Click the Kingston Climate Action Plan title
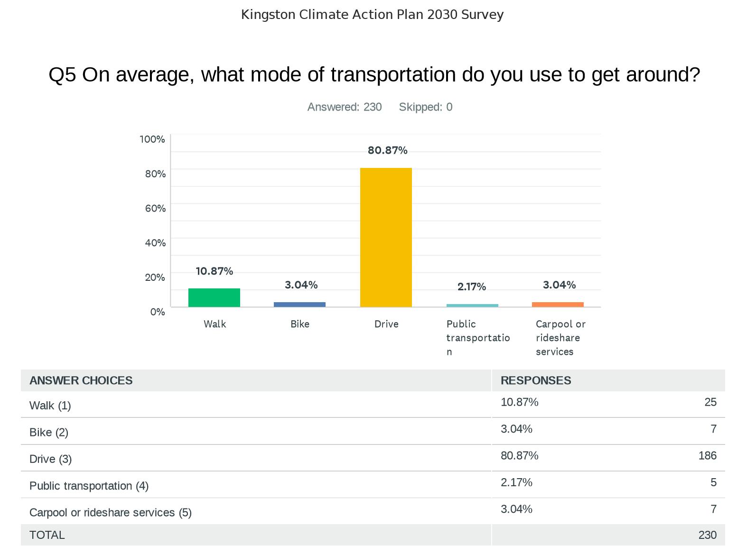This screenshot has width=756, height=555. coord(372,15)
